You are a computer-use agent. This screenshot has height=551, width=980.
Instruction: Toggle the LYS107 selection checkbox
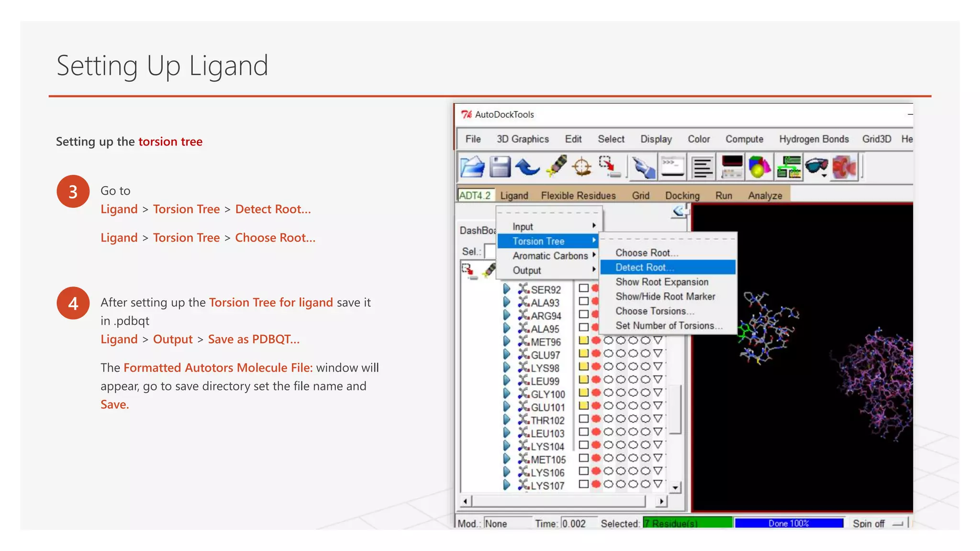[583, 484]
